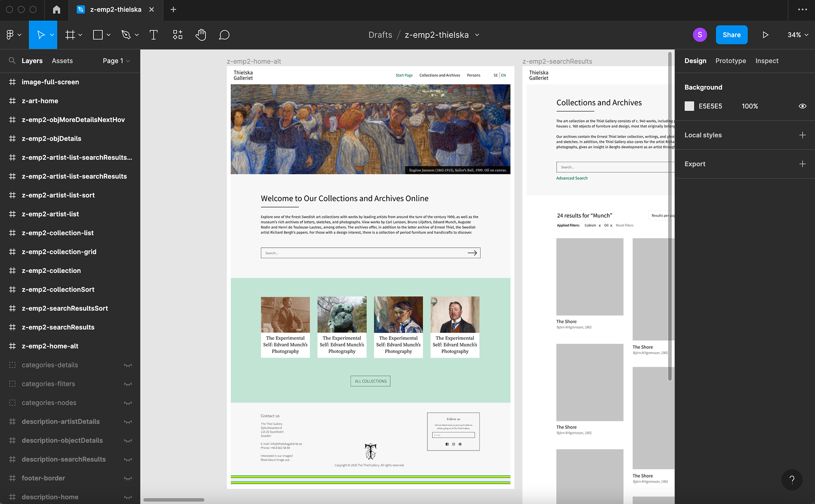
Task: Show the hidden categories-filters layer
Action: click(x=128, y=384)
